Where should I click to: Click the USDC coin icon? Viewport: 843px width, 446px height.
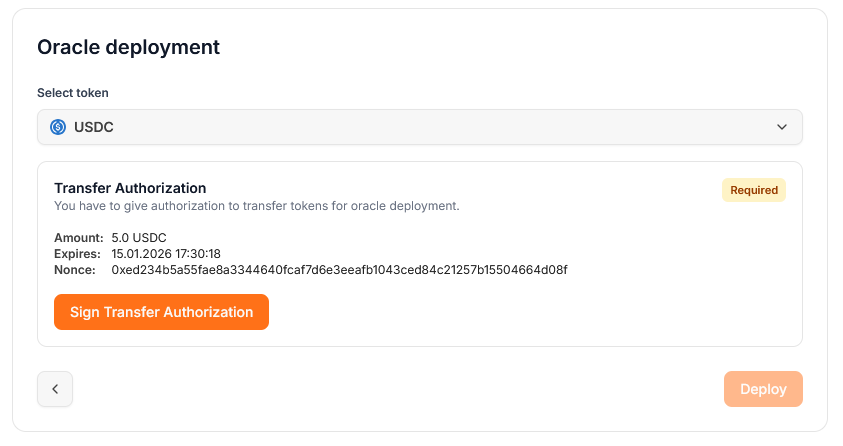[x=58, y=127]
